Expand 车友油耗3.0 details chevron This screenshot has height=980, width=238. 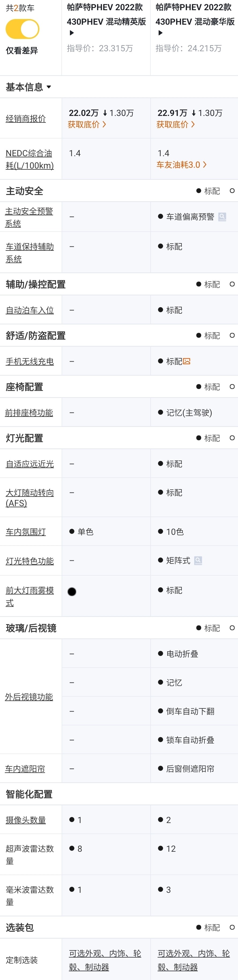[x=205, y=165]
